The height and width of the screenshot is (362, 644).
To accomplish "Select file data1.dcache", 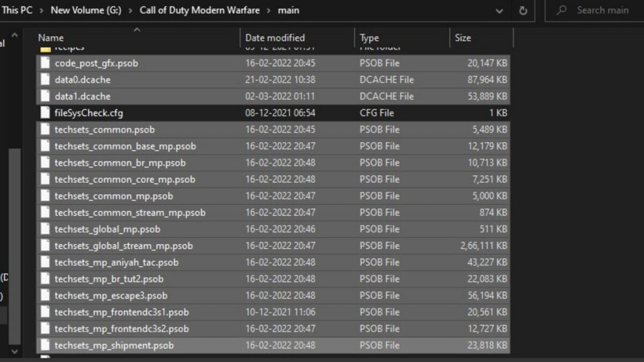I will click(82, 96).
